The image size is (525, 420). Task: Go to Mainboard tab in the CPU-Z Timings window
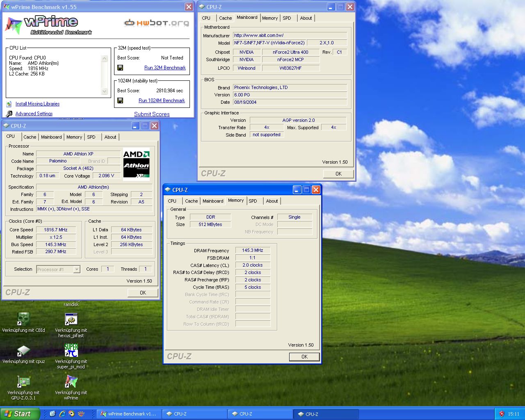coord(213,201)
